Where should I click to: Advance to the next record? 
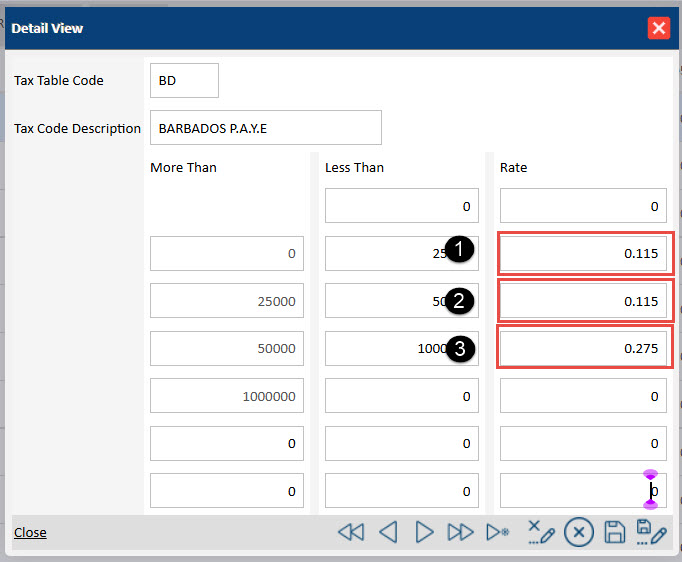pyautogui.click(x=424, y=532)
